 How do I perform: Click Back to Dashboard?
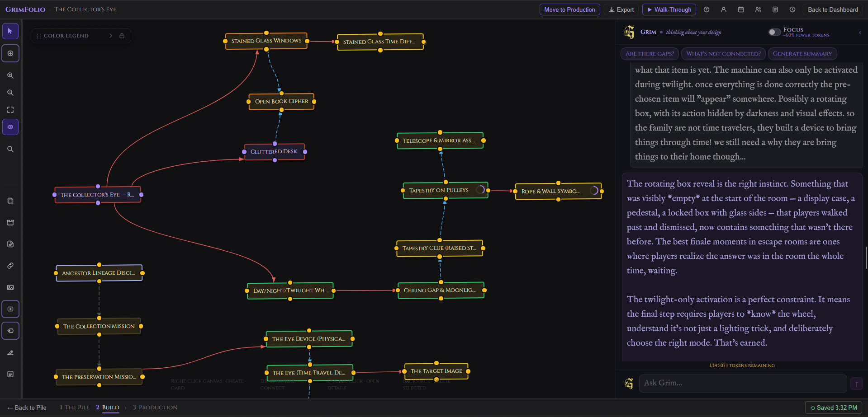[x=833, y=9]
